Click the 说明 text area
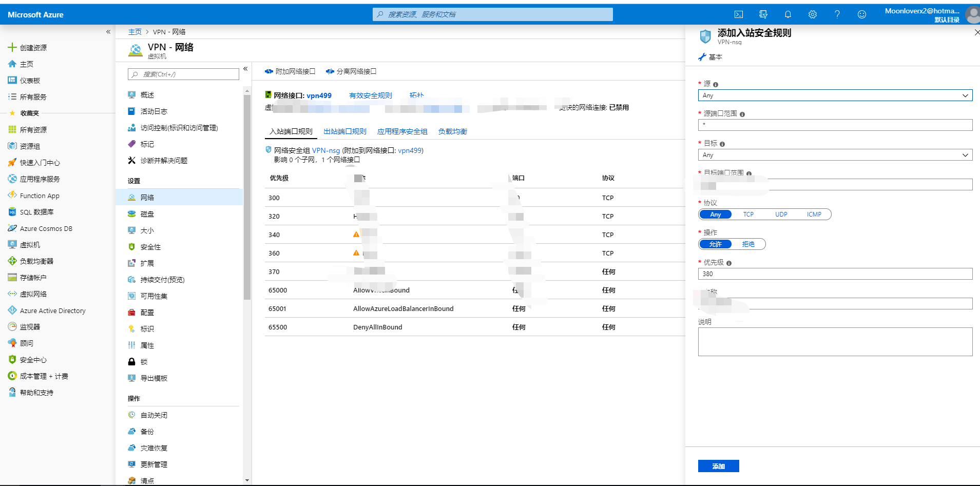The width and height of the screenshot is (980, 486). point(835,342)
